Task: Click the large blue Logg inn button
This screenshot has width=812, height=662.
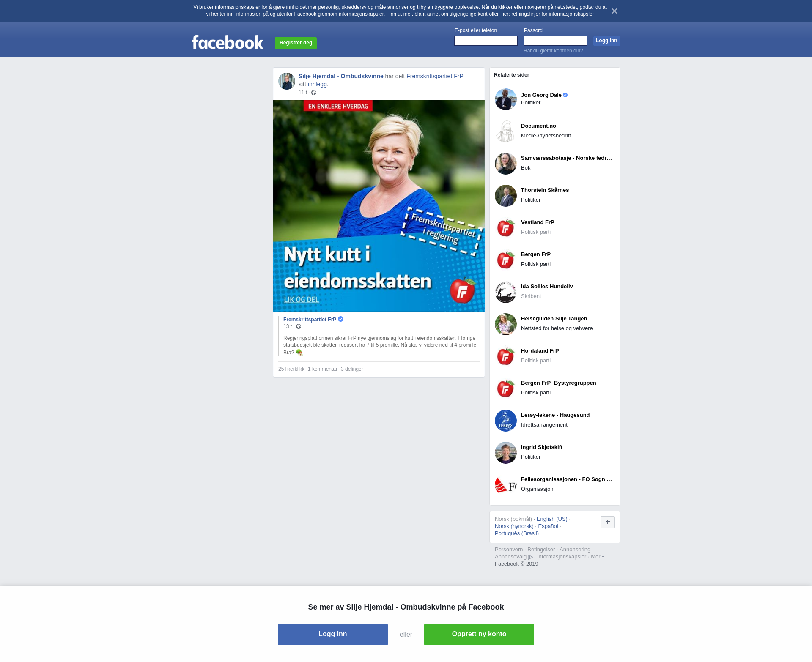Action: point(333,635)
